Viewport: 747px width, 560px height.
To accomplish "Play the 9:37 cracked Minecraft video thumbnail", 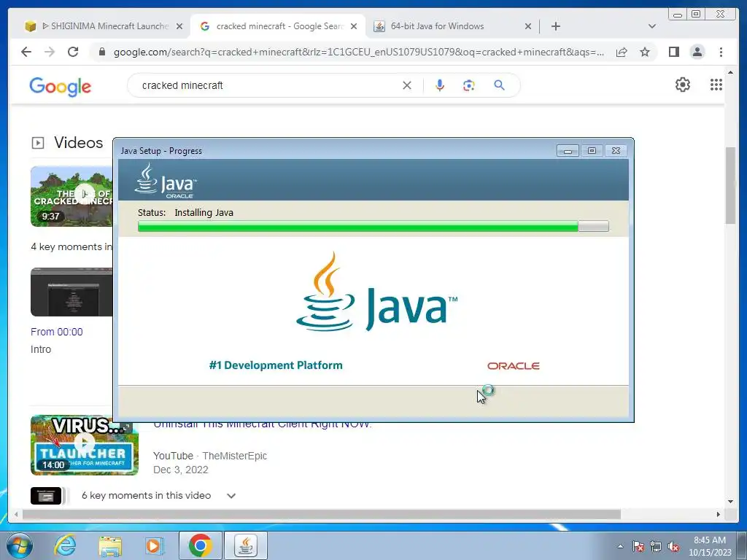I will click(x=72, y=196).
